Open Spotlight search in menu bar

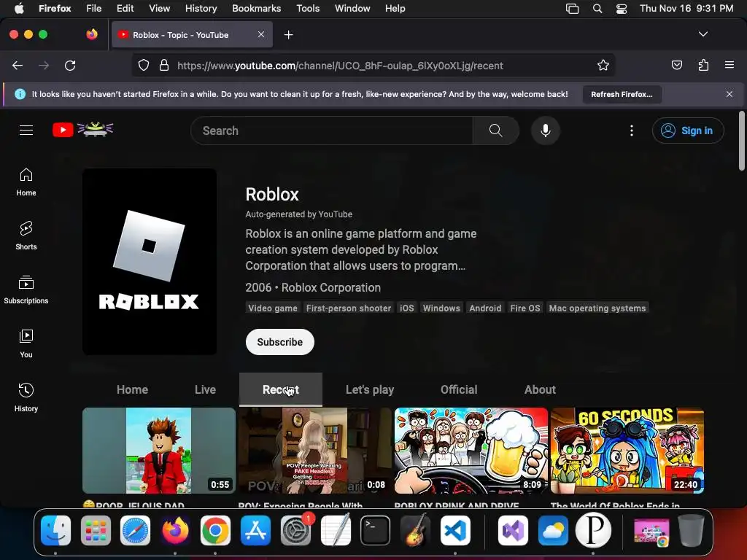coord(597,9)
